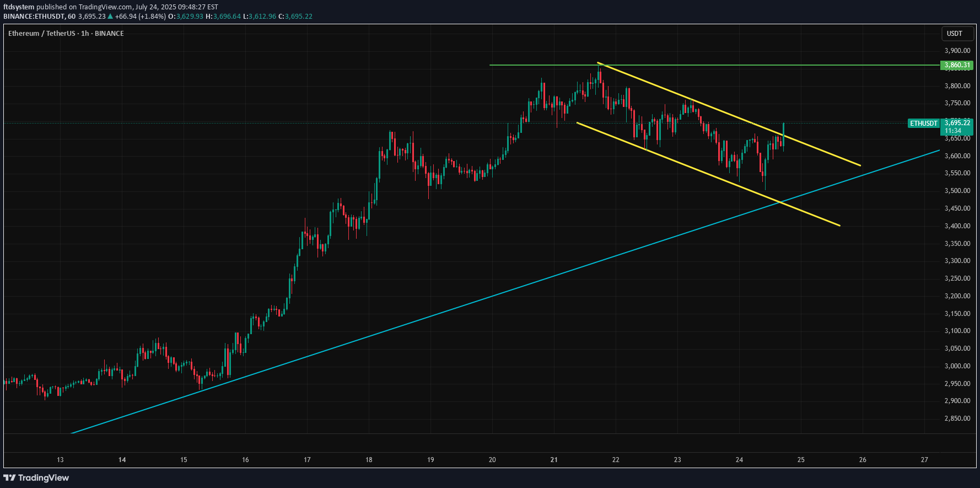Click the 3,750.00 price axis label
The height and width of the screenshot is (488, 980).
pos(957,103)
